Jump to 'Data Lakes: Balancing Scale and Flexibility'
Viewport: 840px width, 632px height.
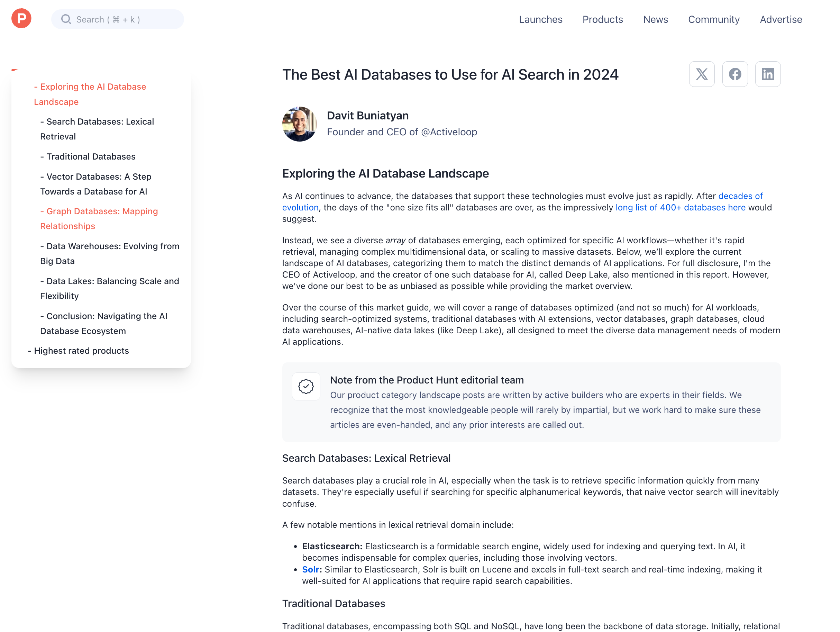pyautogui.click(x=110, y=289)
